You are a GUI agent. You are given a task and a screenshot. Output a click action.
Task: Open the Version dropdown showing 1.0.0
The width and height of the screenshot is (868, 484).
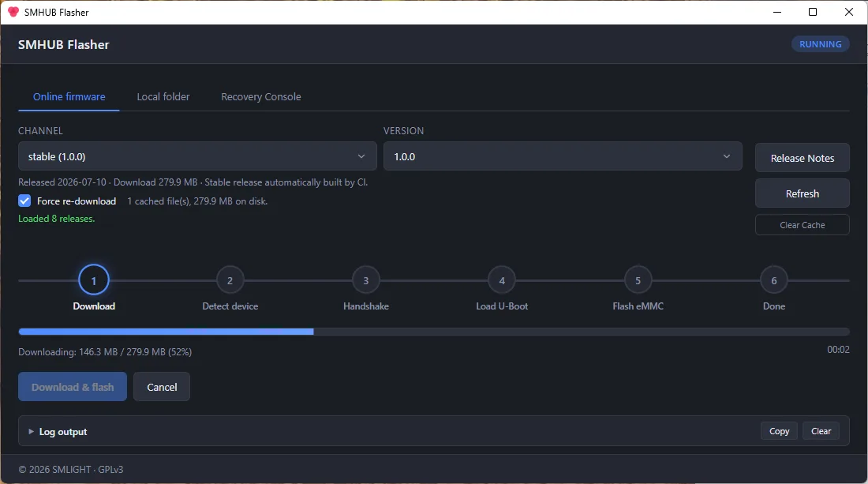563,156
